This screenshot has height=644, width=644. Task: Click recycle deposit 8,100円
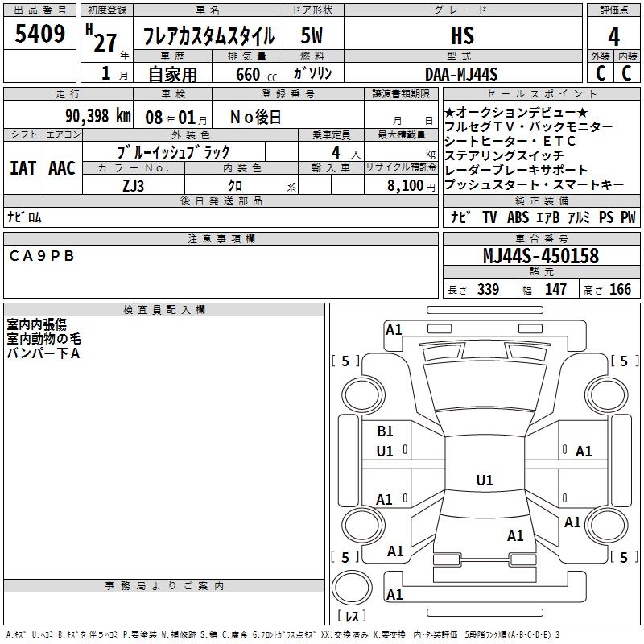[411, 186]
